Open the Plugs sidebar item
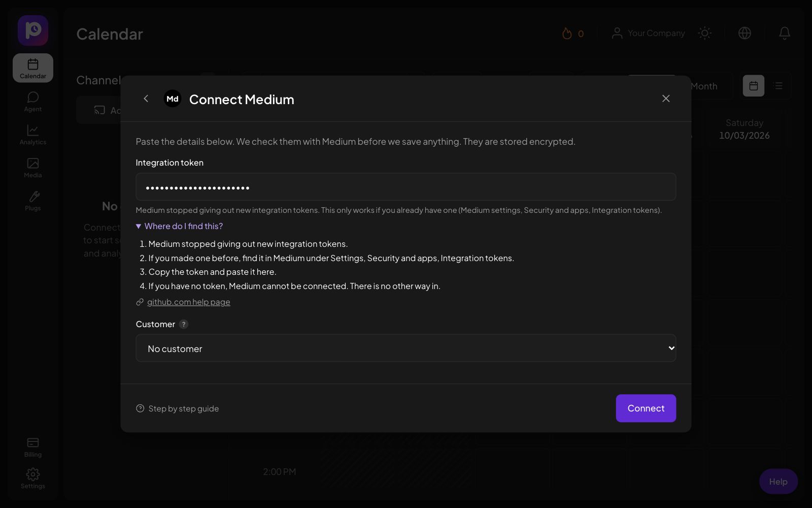 pyautogui.click(x=33, y=201)
